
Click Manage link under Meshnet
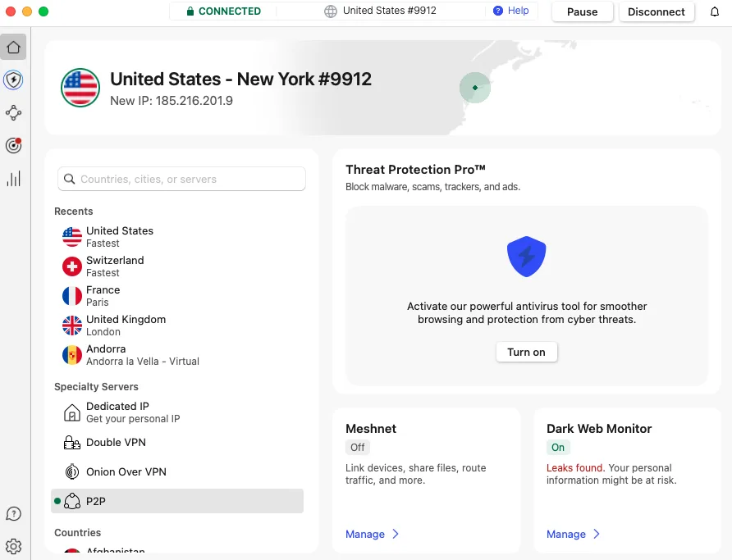[365, 534]
